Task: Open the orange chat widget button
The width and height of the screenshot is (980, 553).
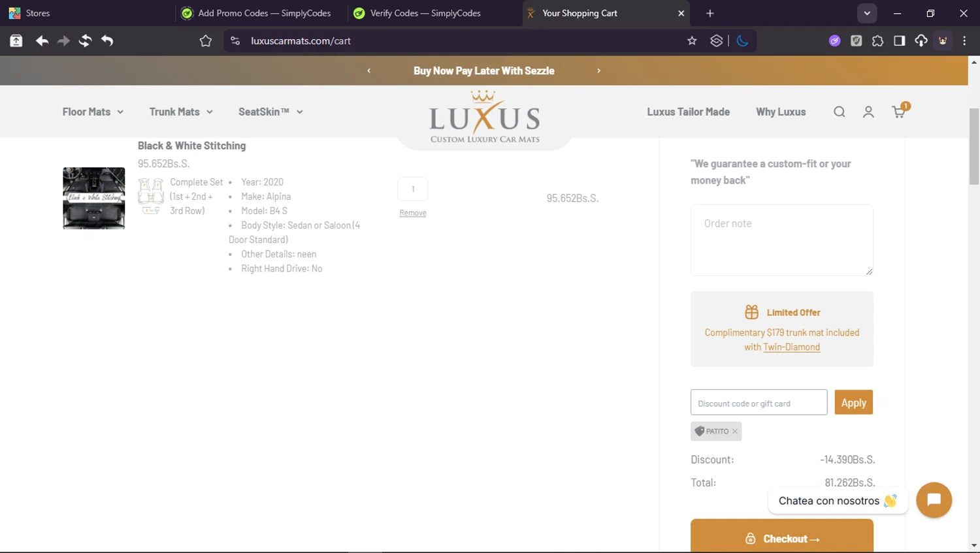Action: click(934, 500)
